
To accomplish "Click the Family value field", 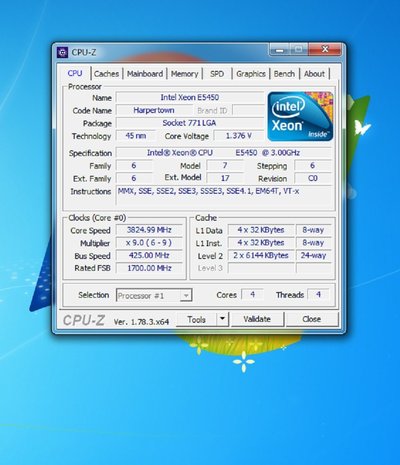I will pyautogui.click(x=134, y=165).
